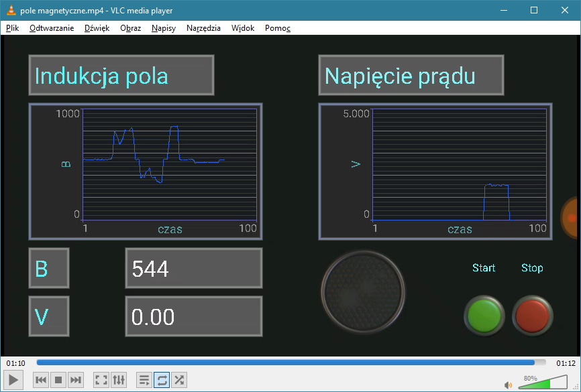Open the Narzędzia menu

[203, 28]
